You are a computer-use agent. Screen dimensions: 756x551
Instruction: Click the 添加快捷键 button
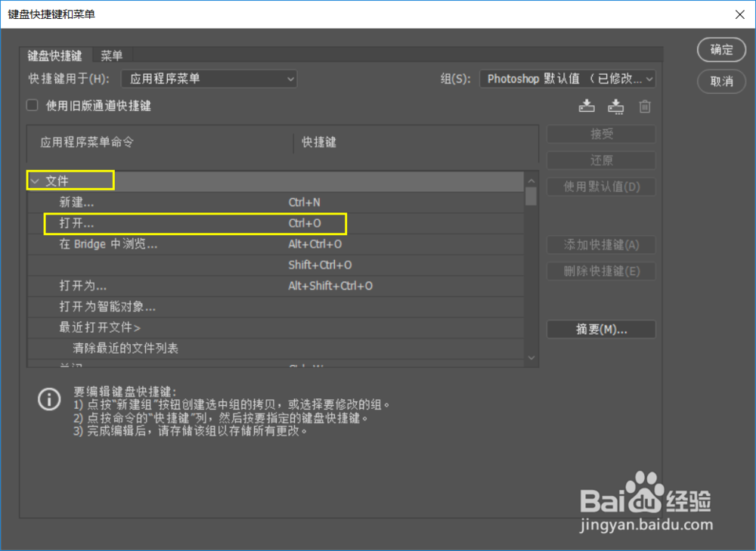coord(601,245)
